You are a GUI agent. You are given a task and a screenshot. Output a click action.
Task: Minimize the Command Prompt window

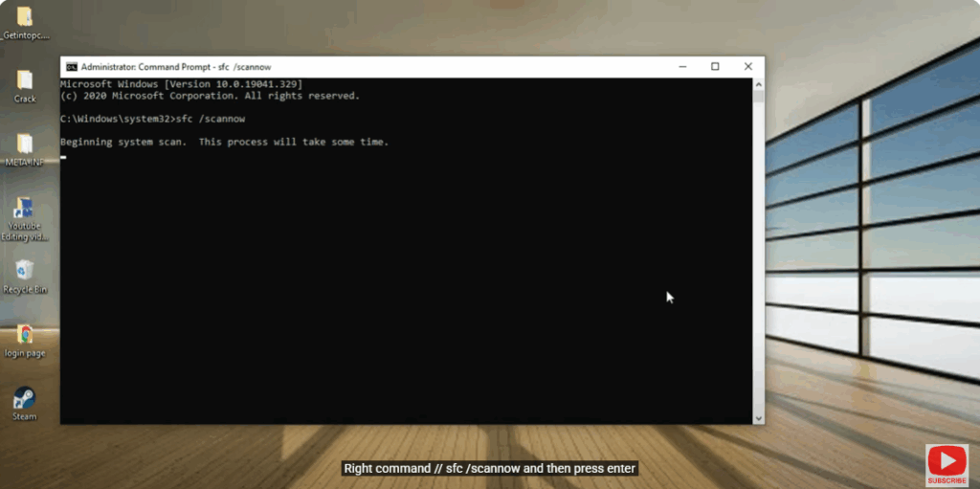[682, 67]
